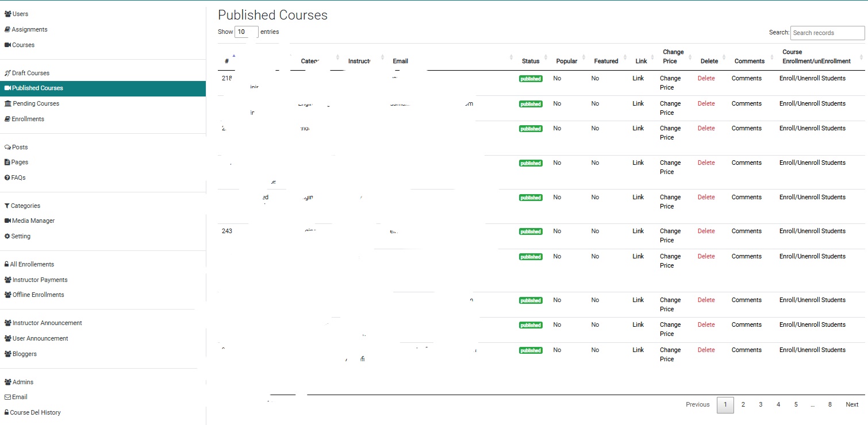Click the Offline Enrollments people icon
Image resolution: width=868 pixels, height=425 pixels.
click(8, 295)
